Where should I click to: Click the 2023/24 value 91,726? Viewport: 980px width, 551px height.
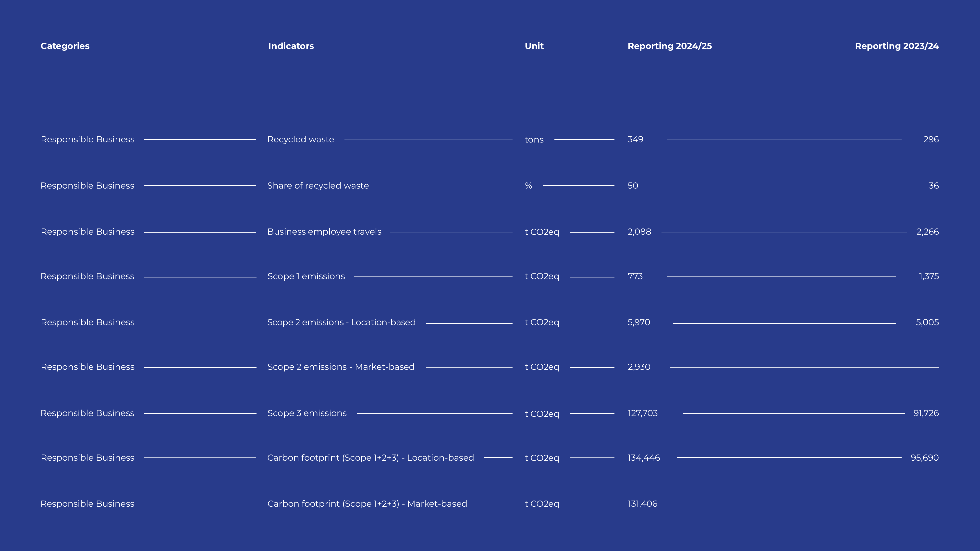[926, 413]
